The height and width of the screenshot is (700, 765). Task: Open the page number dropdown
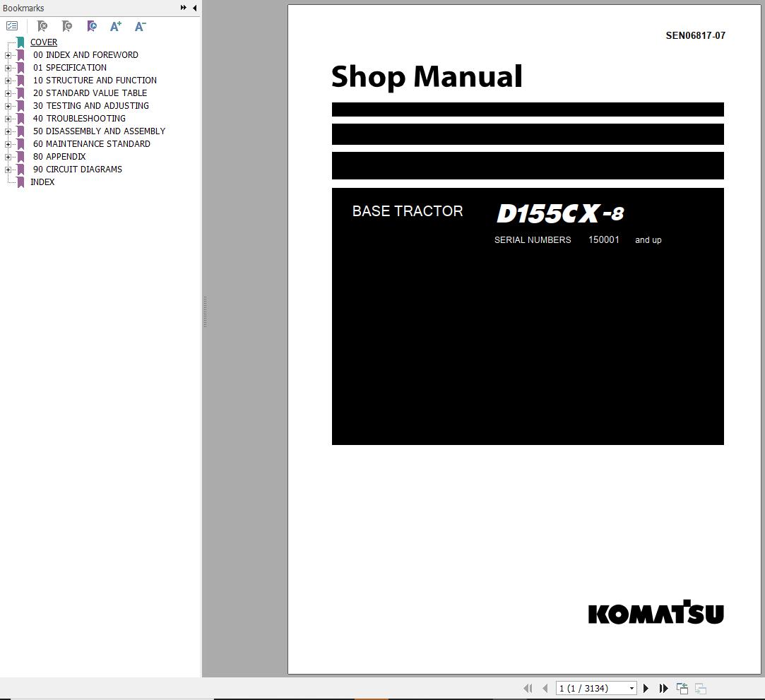(632, 687)
